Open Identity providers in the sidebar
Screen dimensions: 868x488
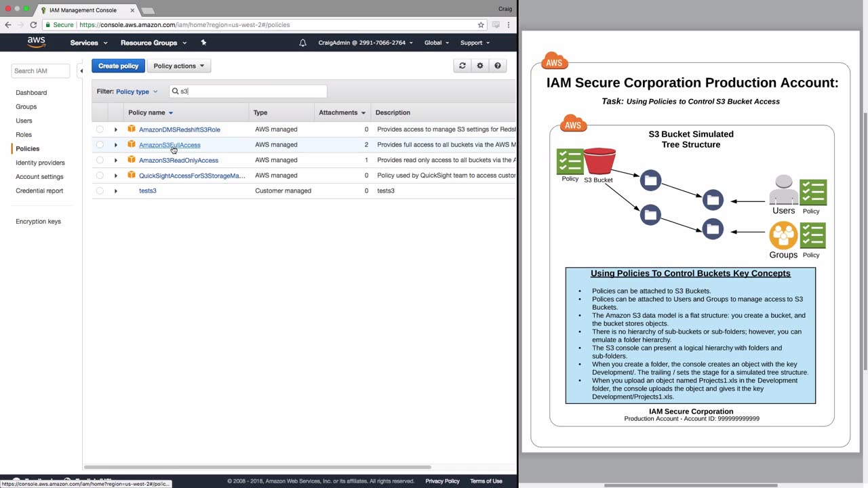point(41,163)
